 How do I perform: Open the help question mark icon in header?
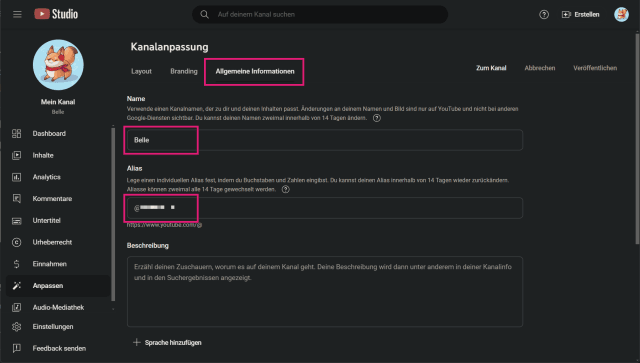[544, 14]
